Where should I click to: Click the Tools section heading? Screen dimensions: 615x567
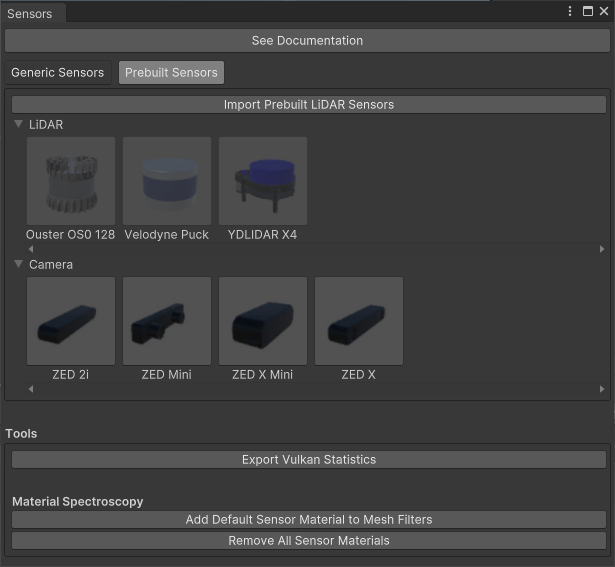coord(21,434)
